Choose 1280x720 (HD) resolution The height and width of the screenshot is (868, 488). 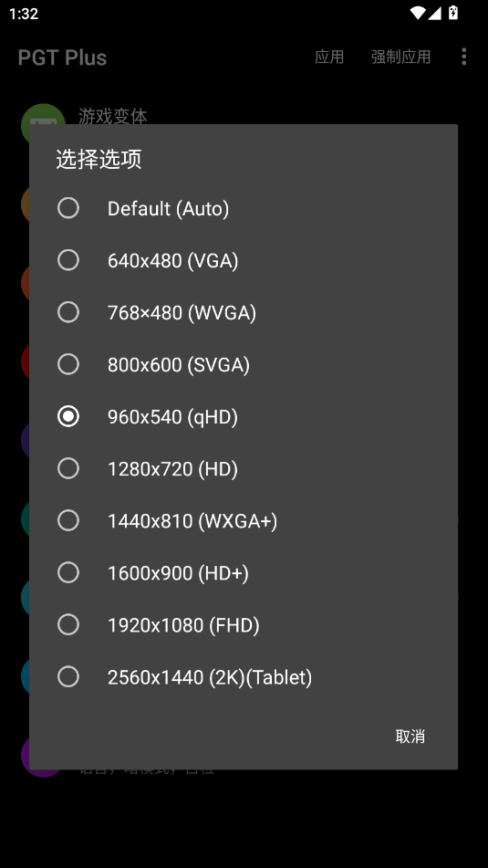(x=244, y=468)
